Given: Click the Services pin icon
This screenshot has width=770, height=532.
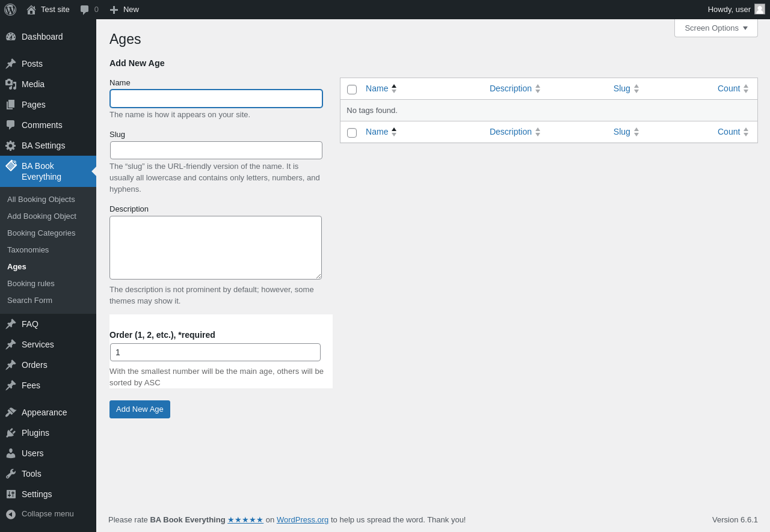Looking at the screenshot, I should coord(11,344).
